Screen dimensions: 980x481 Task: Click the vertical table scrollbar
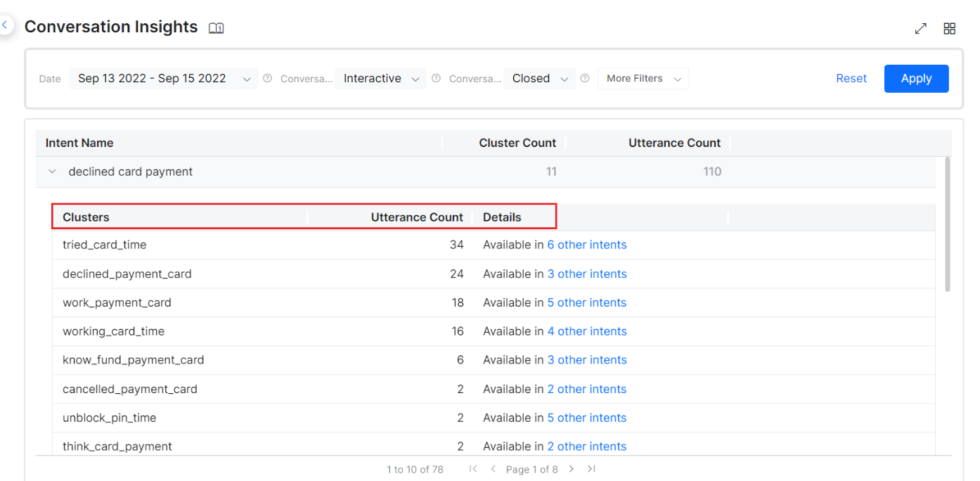coord(947,224)
